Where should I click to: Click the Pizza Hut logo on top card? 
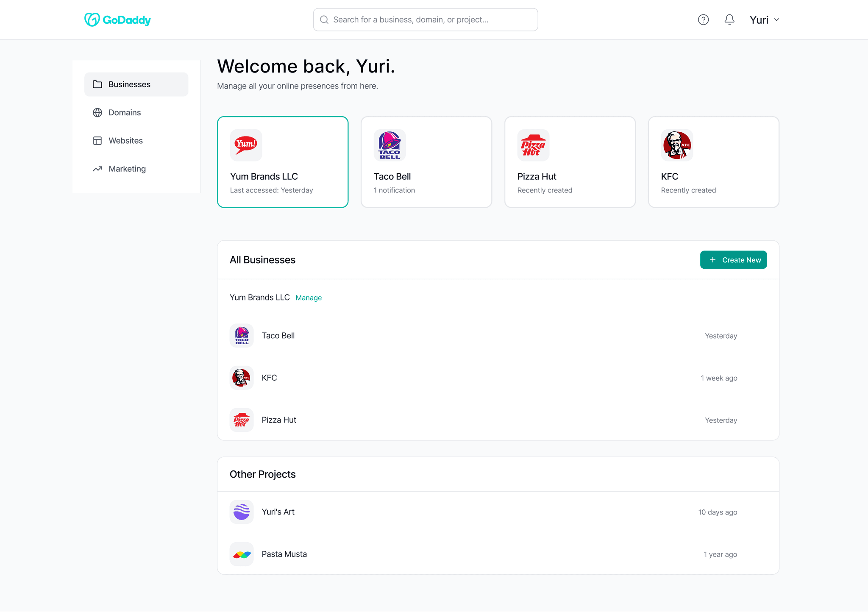(533, 145)
